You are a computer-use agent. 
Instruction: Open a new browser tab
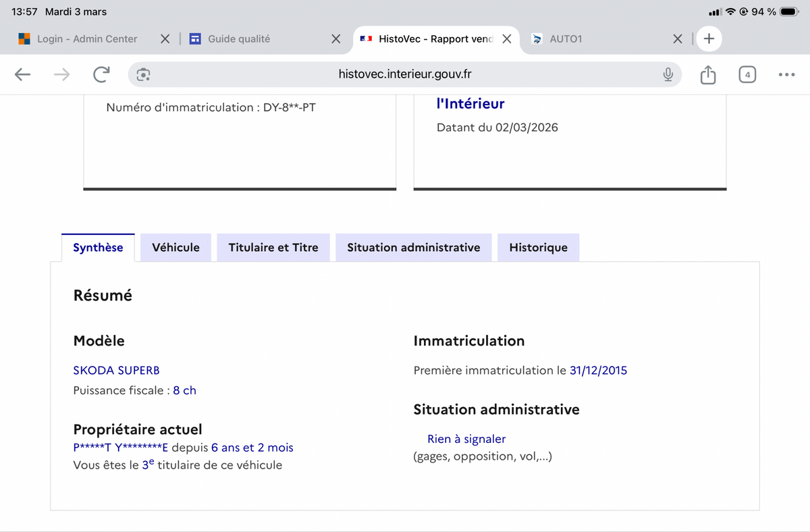709,38
